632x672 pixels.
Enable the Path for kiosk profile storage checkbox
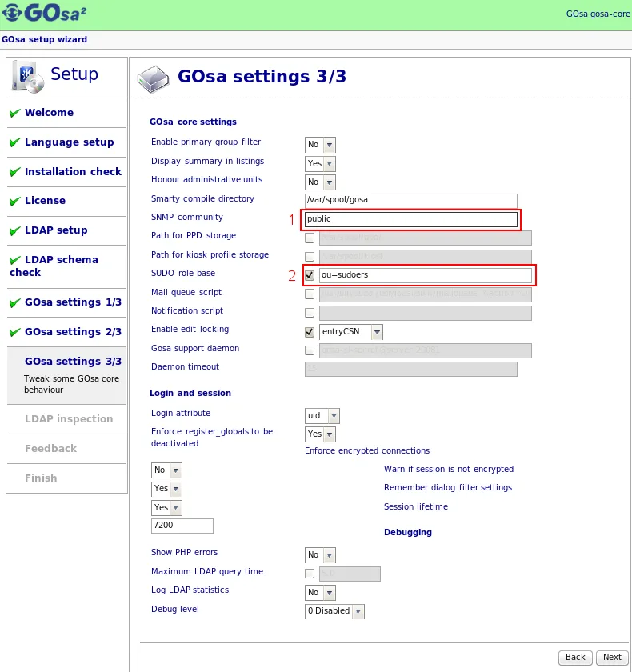[310, 257]
